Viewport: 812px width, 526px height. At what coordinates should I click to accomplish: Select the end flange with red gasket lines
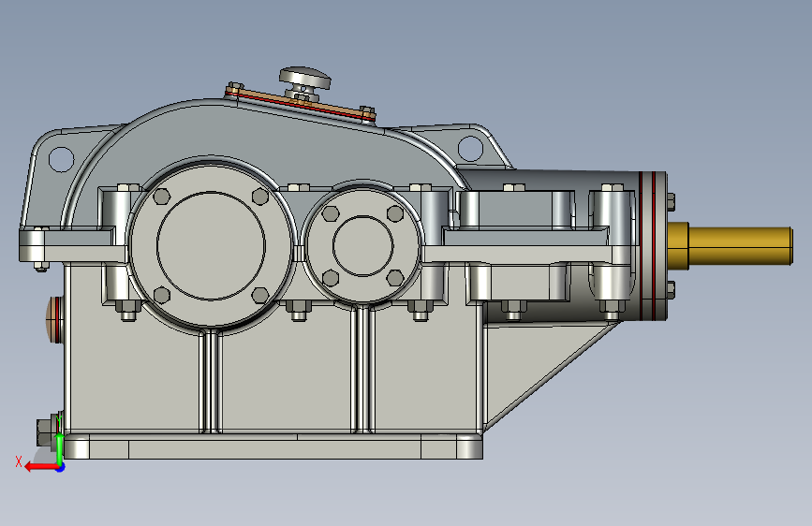(653, 246)
